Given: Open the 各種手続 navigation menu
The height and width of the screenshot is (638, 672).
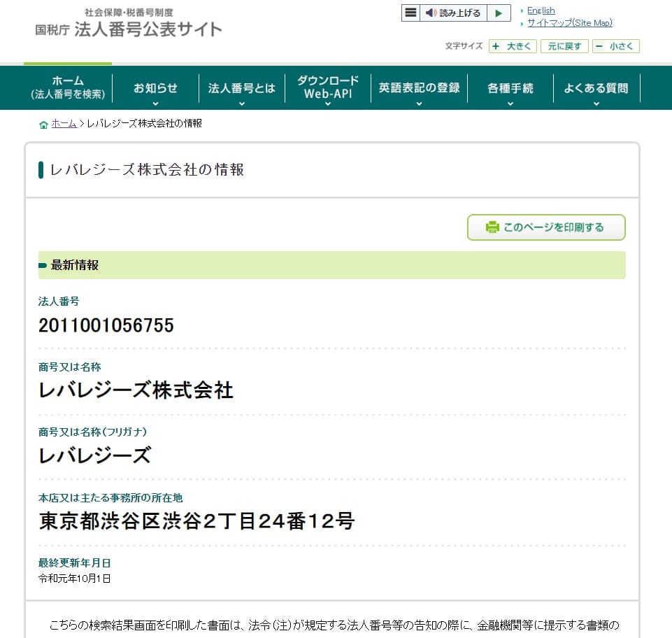Looking at the screenshot, I should 510,89.
